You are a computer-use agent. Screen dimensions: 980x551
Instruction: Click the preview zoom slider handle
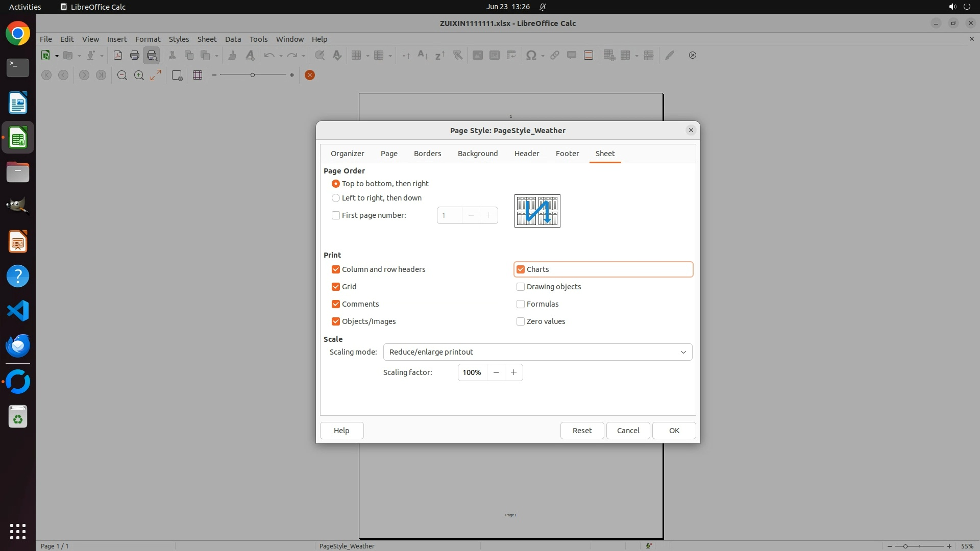point(253,75)
